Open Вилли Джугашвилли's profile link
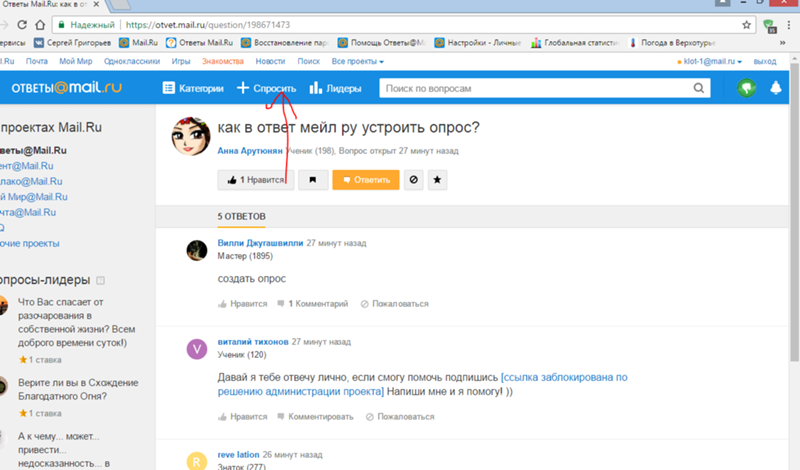The image size is (800, 470). pos(260,243)
